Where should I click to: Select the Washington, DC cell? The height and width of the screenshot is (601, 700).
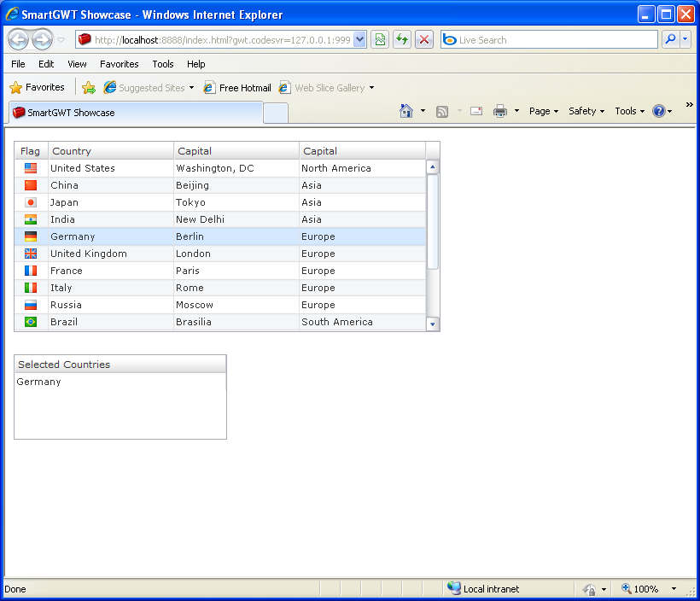click(x=236, y=168)
